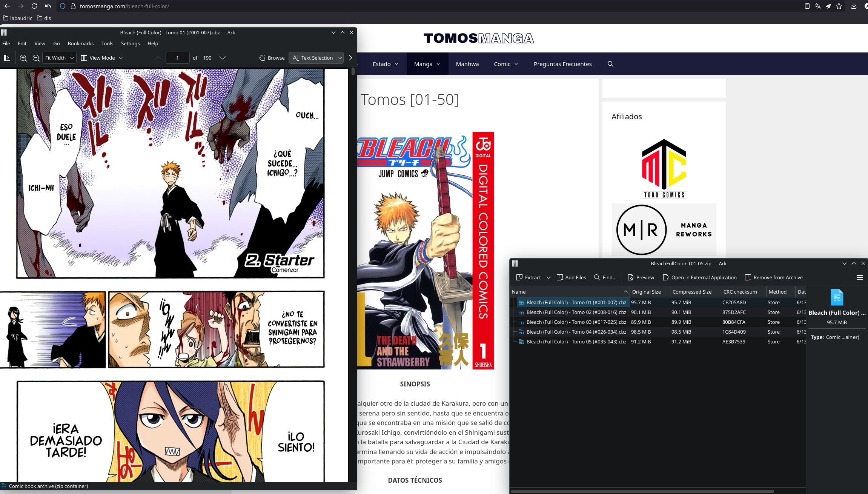The image size is (868, 494).
Task: Toggle the sidebar panel icon
Action: coord(7,58)
